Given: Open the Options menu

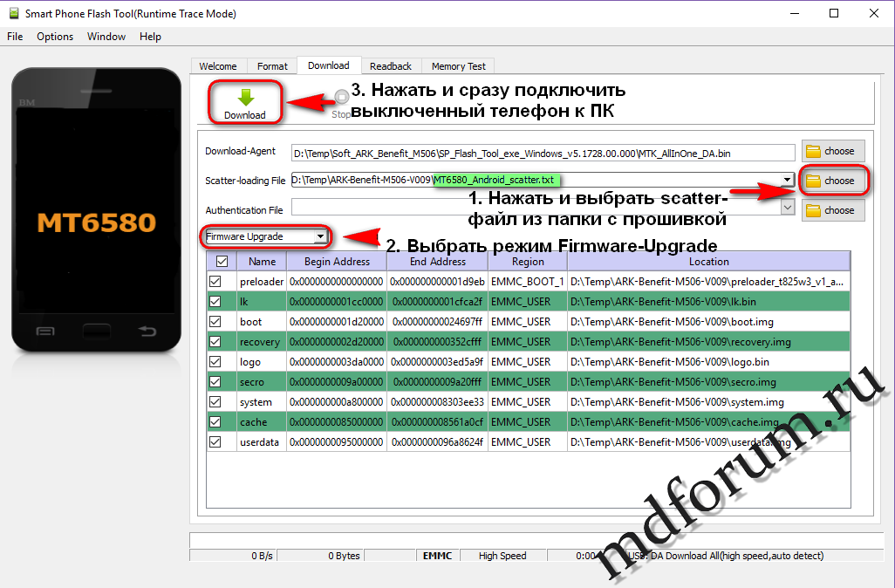Looking at the screenshot, I should [55, 37].
